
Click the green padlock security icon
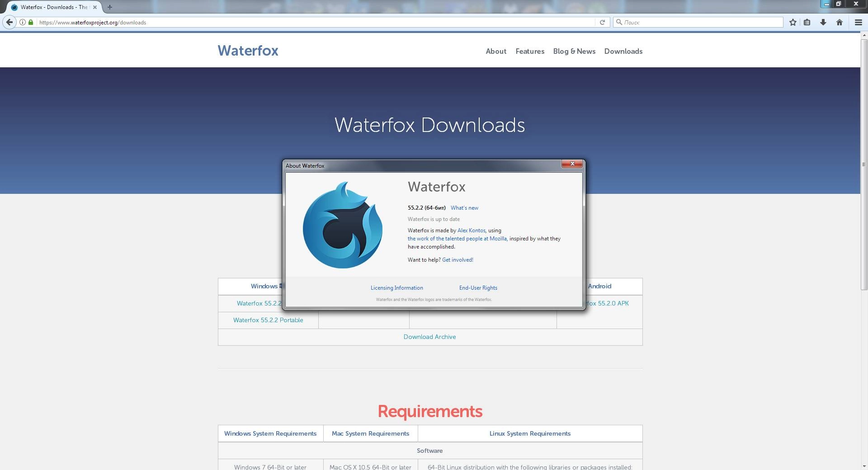pyautogui.click(x=31, y=22)
